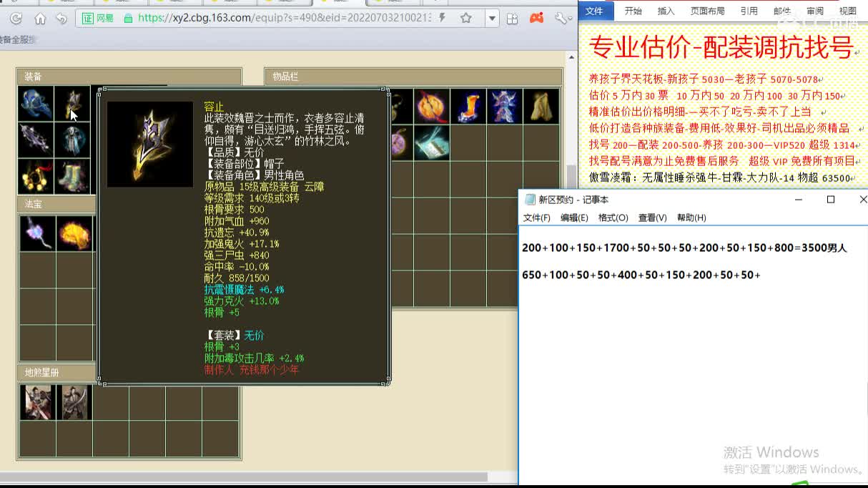Click the browser undo/back arrow icon
The height and width of the screenshot is (488, 868).
coord(61,19)
